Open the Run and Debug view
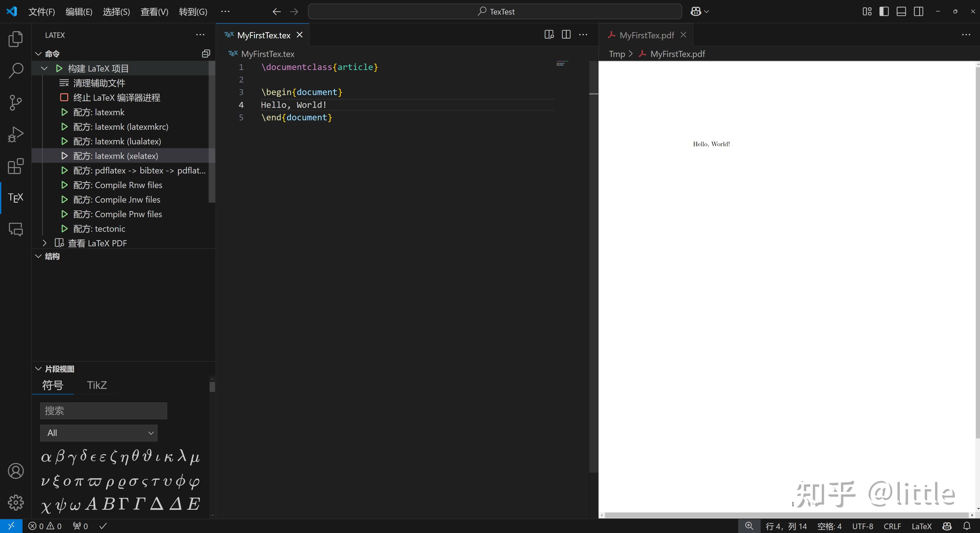 (x=15, y=134)
